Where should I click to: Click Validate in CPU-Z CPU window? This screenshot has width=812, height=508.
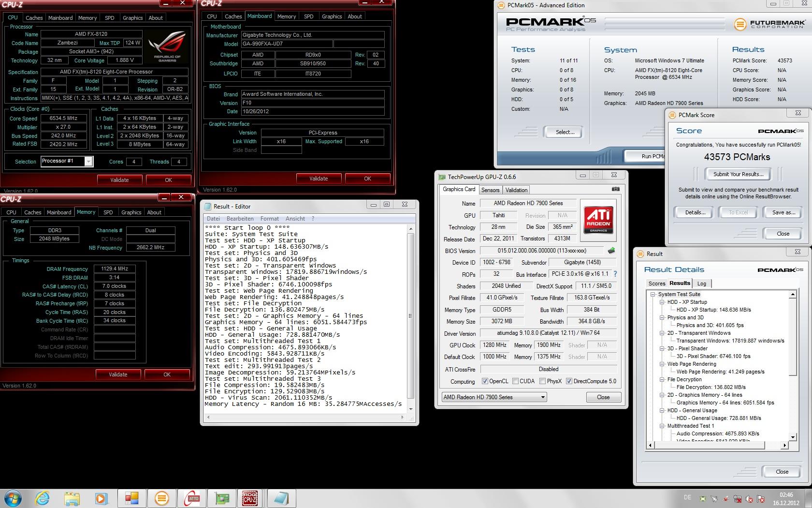pyautogui.click(x=119, y=179)
